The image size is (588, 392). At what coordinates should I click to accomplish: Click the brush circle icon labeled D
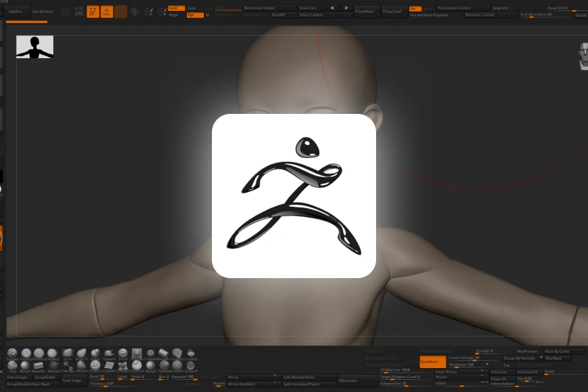coord(148,12)
